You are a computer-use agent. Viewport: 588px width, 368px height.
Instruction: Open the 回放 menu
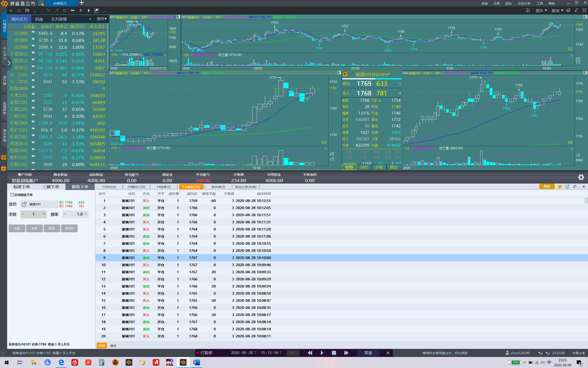click(508, 3)
